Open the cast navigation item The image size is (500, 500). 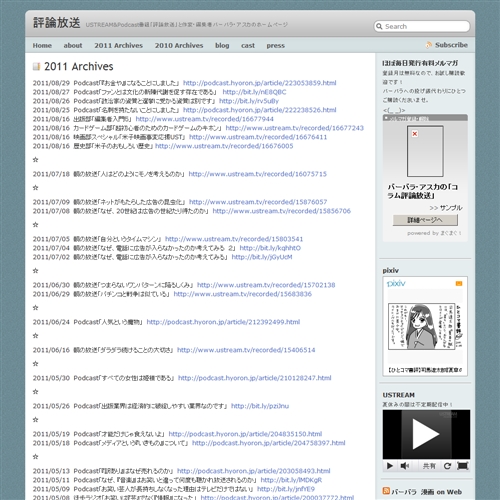pyautogui.click(x=248, y=45)
